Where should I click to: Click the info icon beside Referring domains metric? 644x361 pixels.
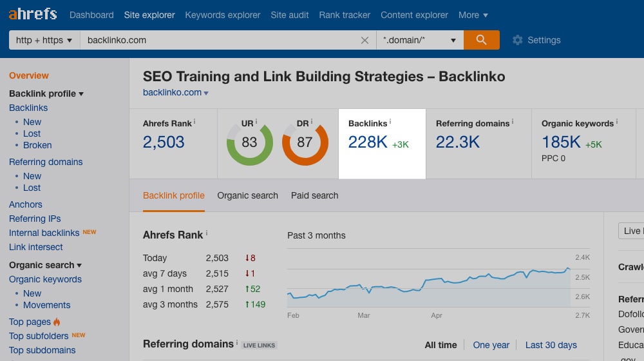(x=512, y=122)
